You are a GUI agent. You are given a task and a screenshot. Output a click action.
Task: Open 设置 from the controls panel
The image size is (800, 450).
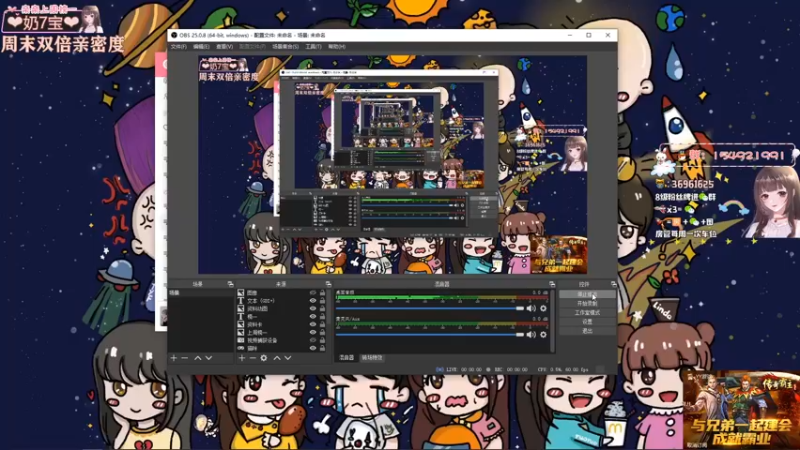[x=587, y=322]
